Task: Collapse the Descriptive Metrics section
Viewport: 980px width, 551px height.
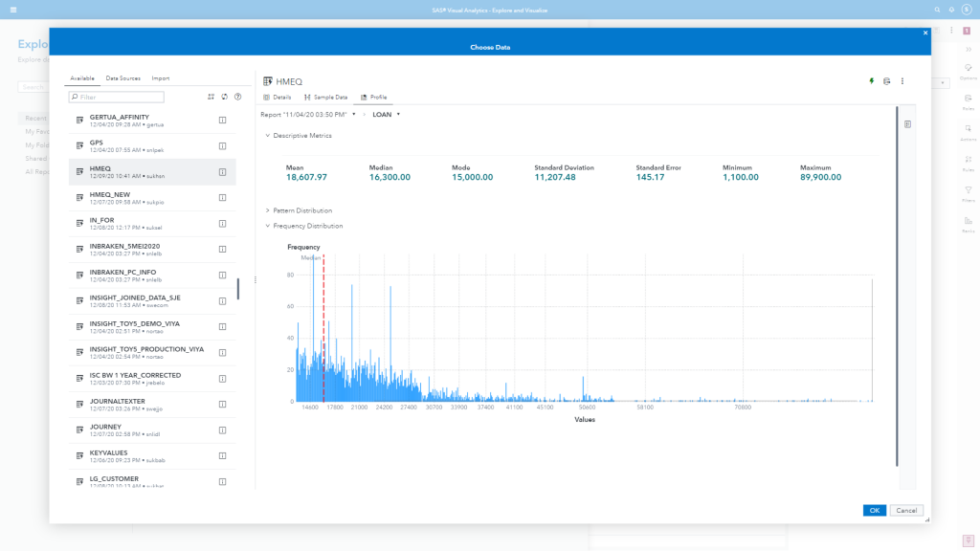Action: tap(267, 136)
